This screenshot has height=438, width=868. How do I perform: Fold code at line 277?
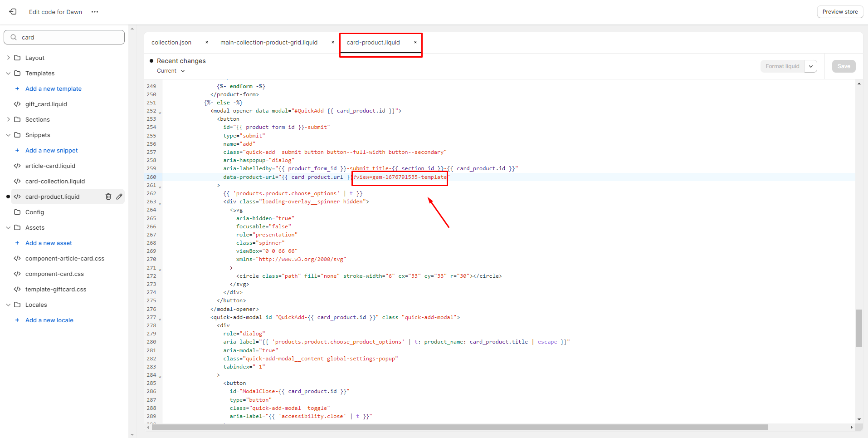pos(160,319)
